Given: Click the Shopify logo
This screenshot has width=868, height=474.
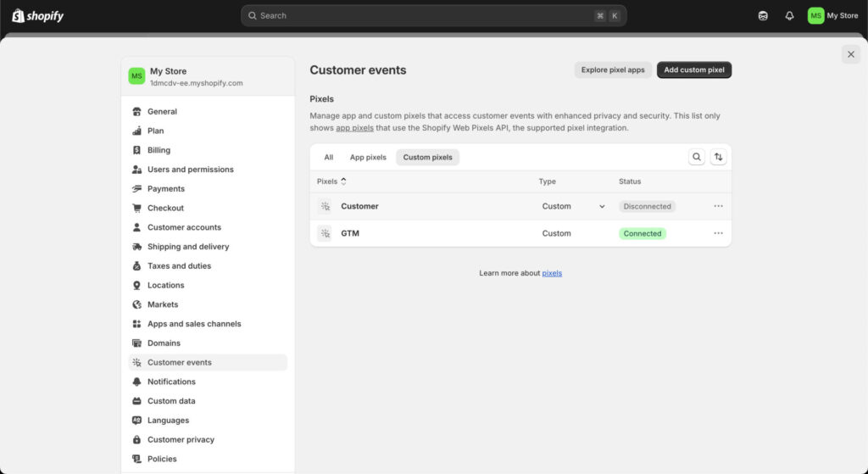Looking at the screenshot, I should 37,15.
